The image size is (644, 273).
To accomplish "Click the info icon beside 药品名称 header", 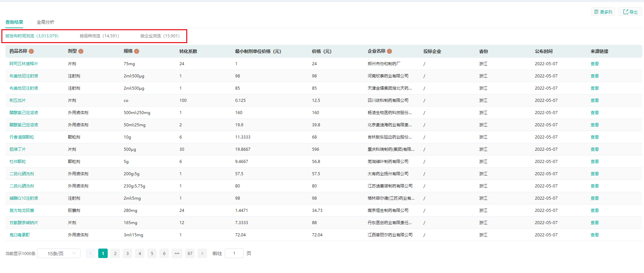I will [x=31, y=51].
